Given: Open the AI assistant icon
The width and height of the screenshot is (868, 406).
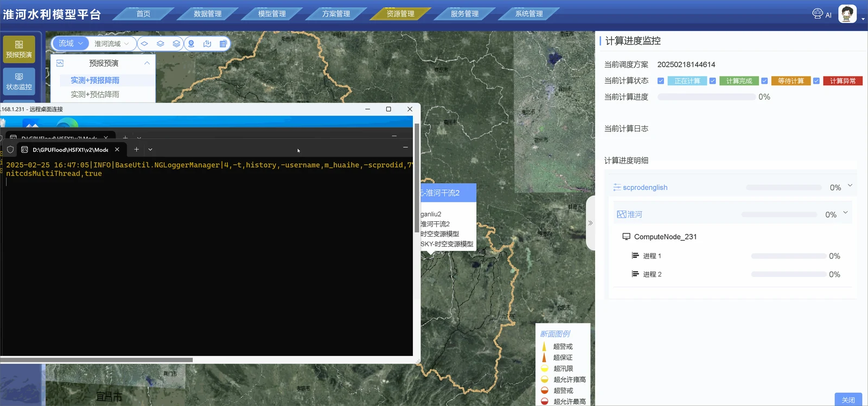Looking at the screenshot, I should pyautogui.click(x=822, y=14).
